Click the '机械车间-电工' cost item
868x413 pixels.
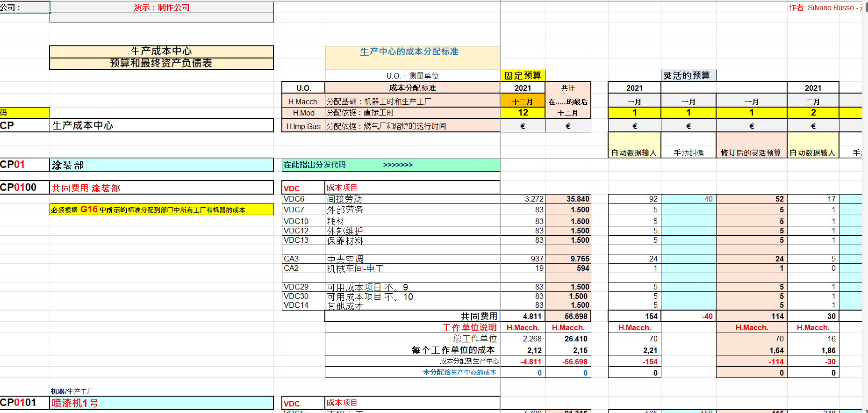[412, 268]
